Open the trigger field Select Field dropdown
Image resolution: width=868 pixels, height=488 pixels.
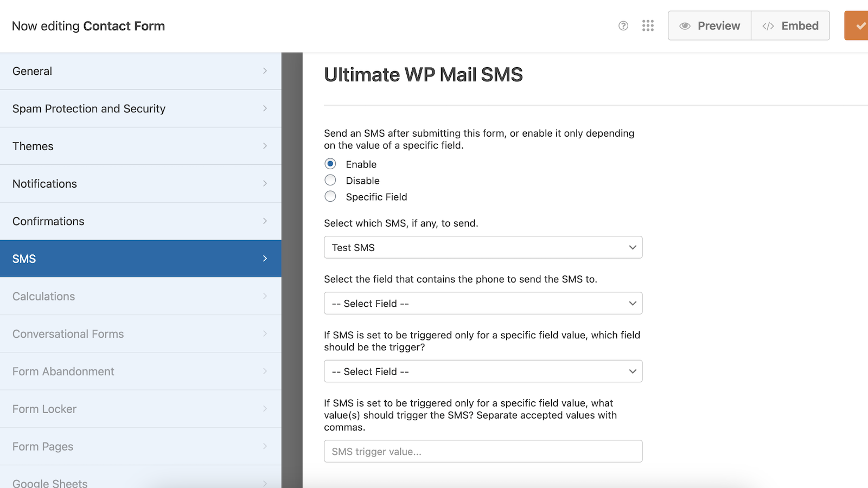click(483, 371)
